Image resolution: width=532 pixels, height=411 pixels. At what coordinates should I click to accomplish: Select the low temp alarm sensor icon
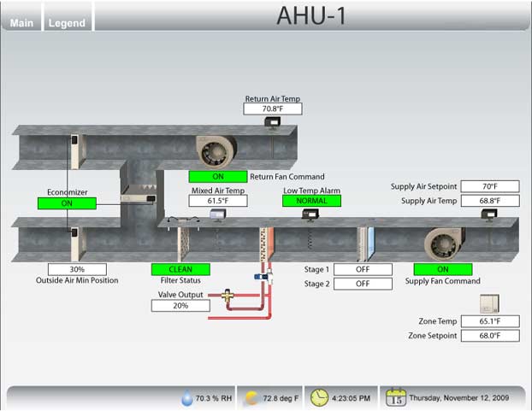pos(310,214)
